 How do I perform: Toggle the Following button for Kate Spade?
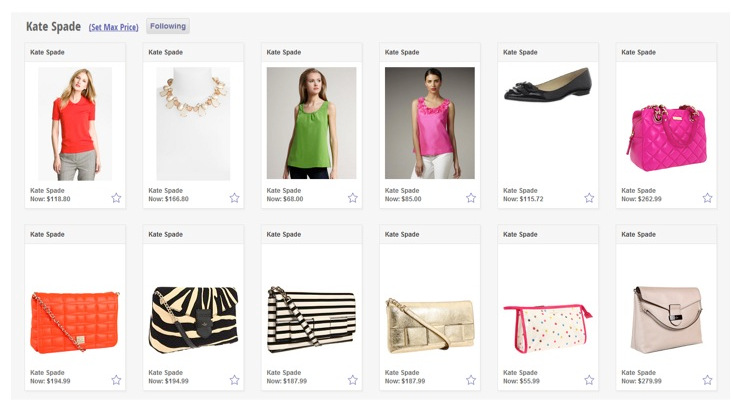click(x=168, y=26)
